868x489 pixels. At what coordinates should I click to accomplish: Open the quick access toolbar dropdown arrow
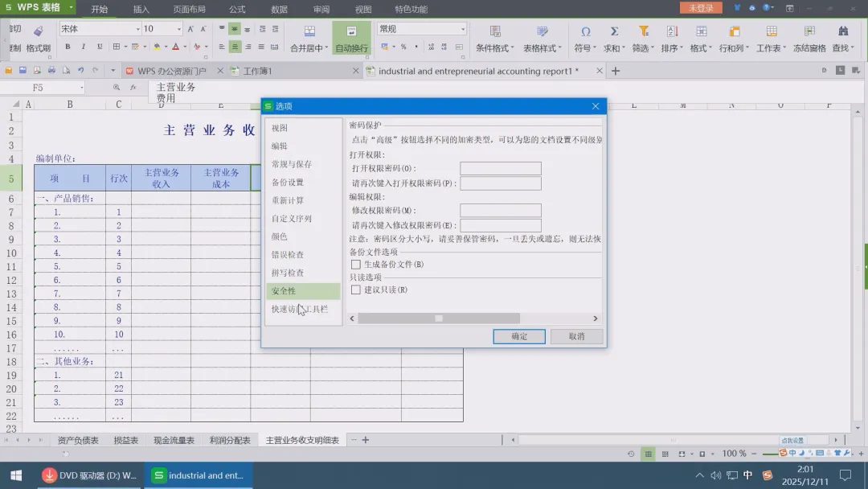click(113, 70)
